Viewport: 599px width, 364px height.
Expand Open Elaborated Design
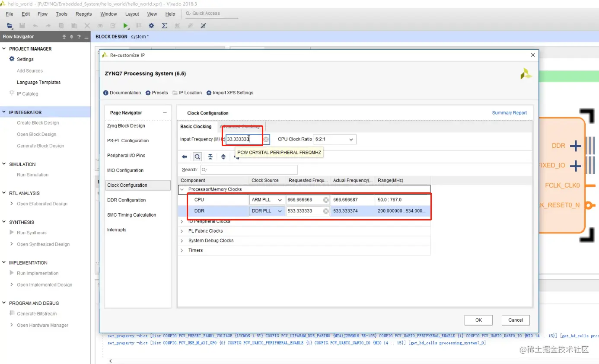tap(12, 204)
